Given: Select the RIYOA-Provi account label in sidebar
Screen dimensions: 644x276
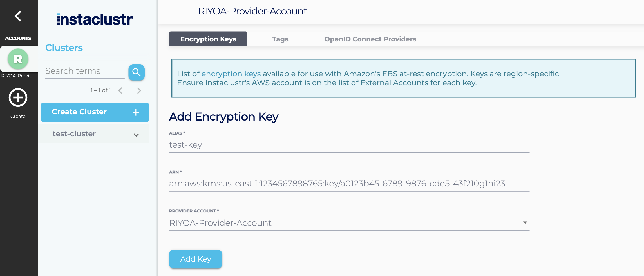Looking at the screenshot, I should [x=18, y=75].
